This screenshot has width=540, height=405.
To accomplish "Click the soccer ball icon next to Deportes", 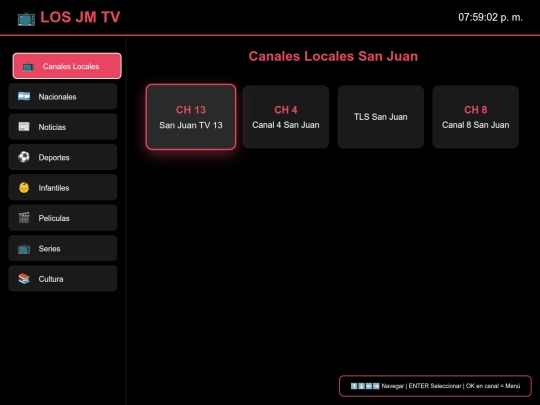I will [24, 157].
